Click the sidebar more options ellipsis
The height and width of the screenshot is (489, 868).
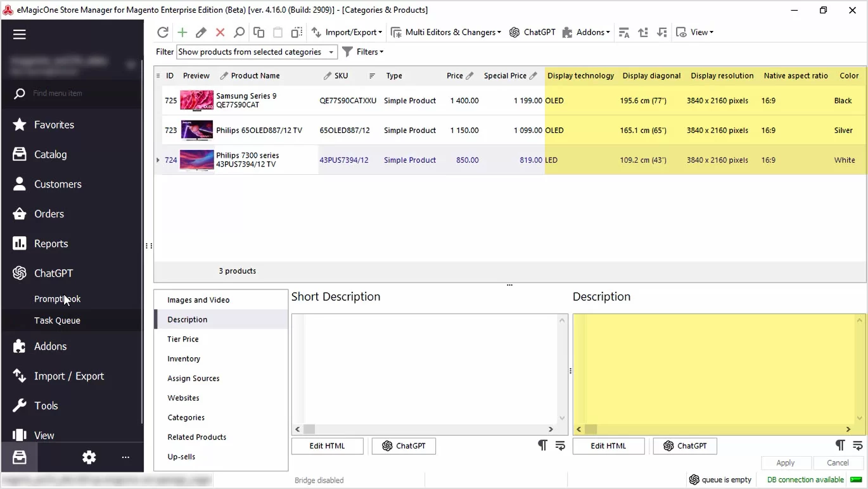[x=125, y=457]
